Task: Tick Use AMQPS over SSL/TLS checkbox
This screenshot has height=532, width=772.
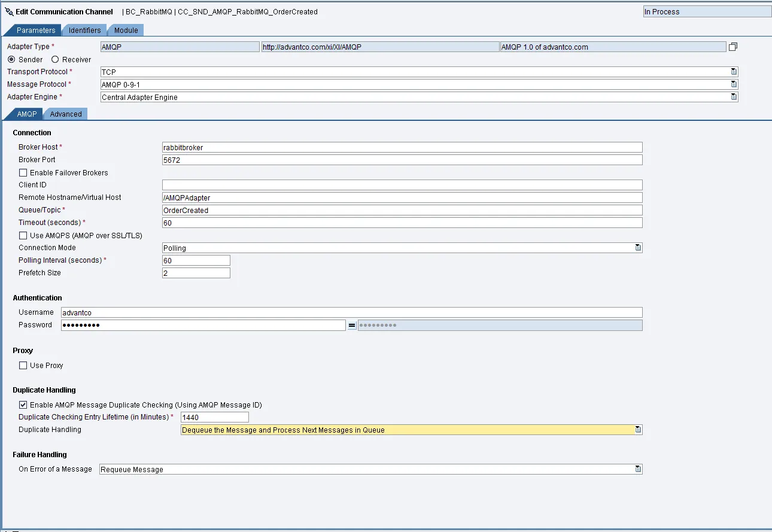Action: [x=23, y=236]
